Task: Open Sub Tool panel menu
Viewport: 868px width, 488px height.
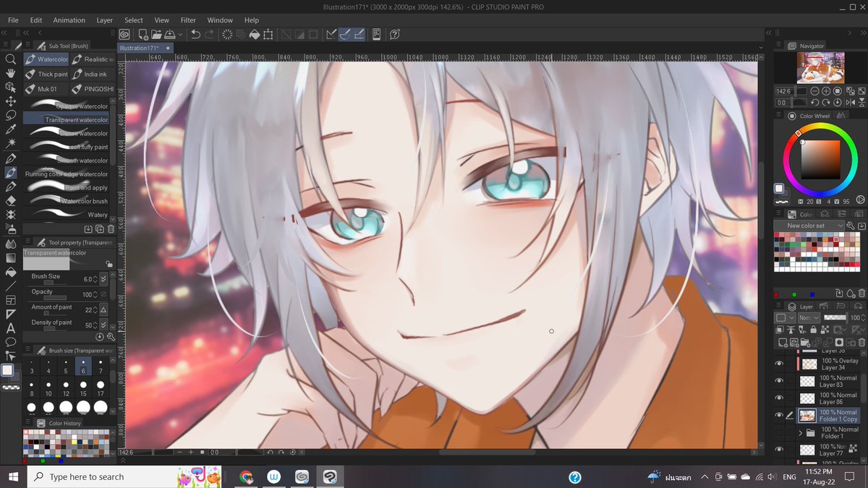Action: point(27,46)
